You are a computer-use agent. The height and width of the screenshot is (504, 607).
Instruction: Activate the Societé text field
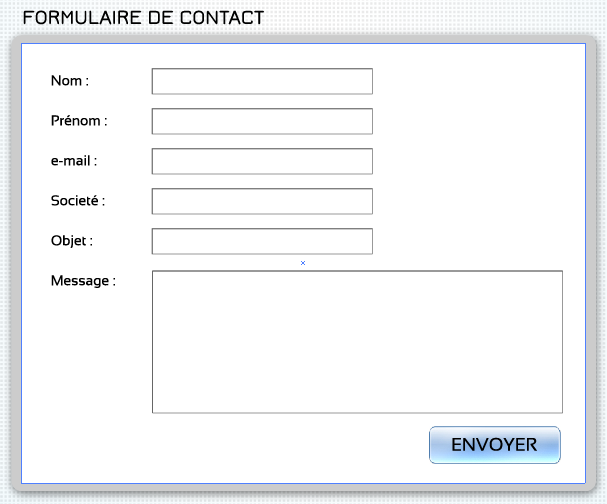coord(262,201)
